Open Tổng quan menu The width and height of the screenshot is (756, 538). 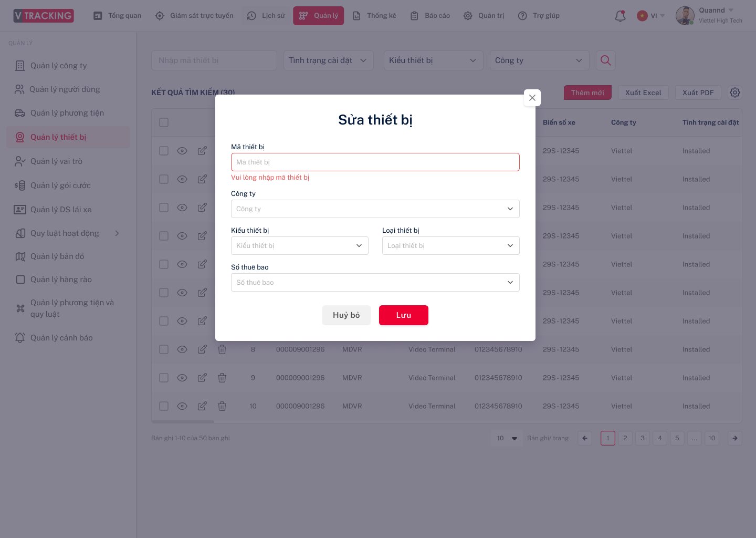pyautogui.click(x=118, y=16)
